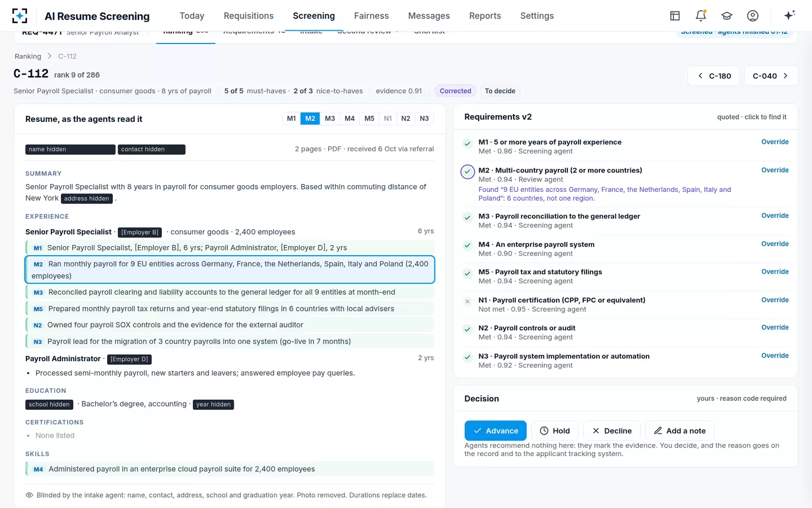This screenshot has width=812, height=508.
Task: Decline the candidate
Action: click(612, 431)
